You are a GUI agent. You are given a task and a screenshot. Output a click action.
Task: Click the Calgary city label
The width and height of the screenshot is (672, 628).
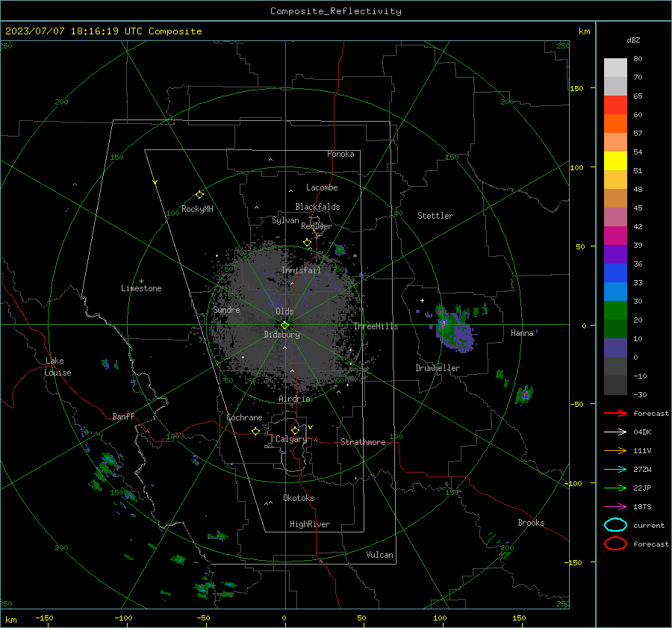pyautogui.click(x=291, y=439)
